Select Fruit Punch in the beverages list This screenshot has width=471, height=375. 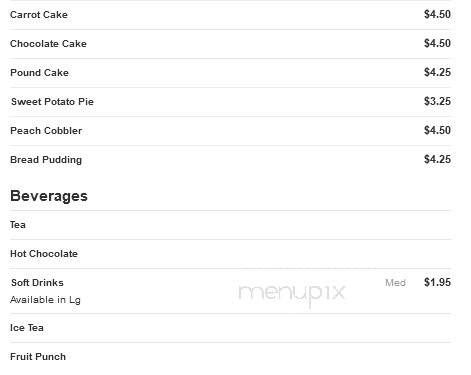pos(38,357)
